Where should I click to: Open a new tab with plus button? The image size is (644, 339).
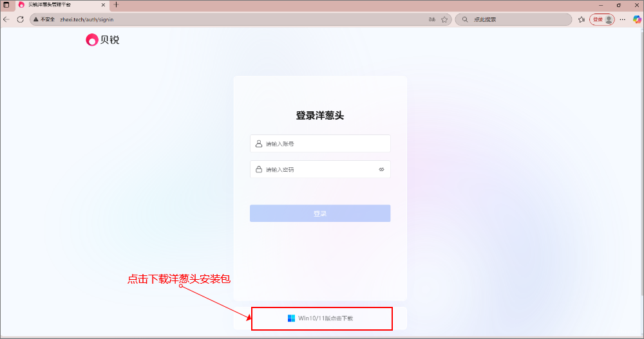coord(117,5)
